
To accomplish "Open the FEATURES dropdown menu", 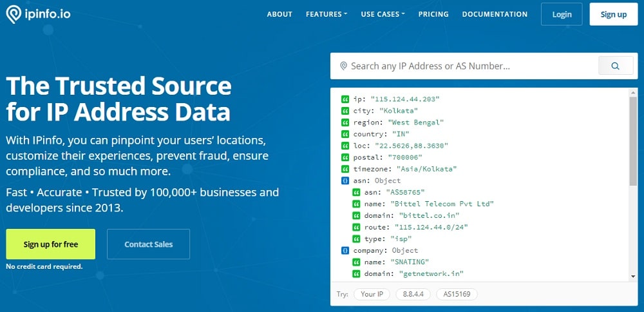I will coord(327,14).
